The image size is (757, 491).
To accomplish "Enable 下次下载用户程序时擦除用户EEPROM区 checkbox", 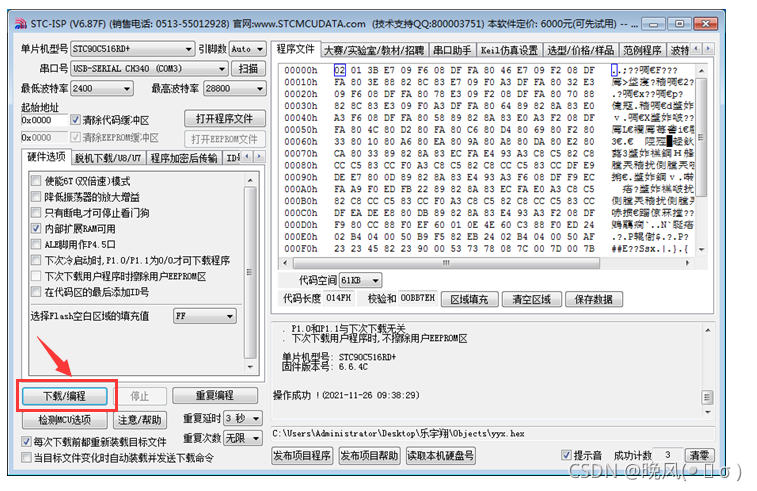I will coord(36,276).
